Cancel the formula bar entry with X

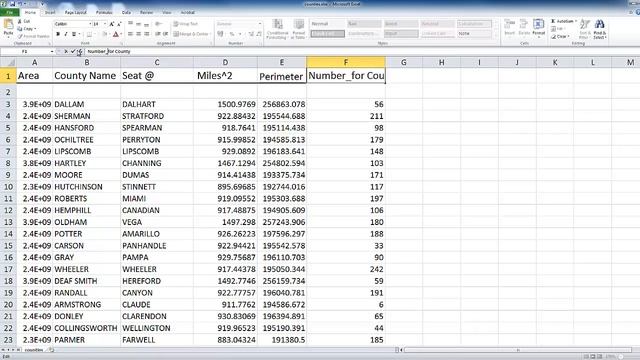click(x=66, y=51)
